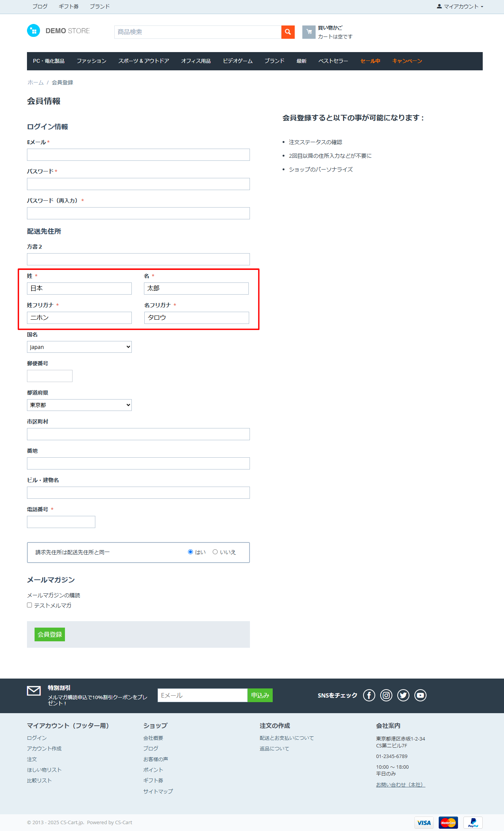504x831 pixels.
Task: Select the はい radio button
Action: (x=191, y=552)
